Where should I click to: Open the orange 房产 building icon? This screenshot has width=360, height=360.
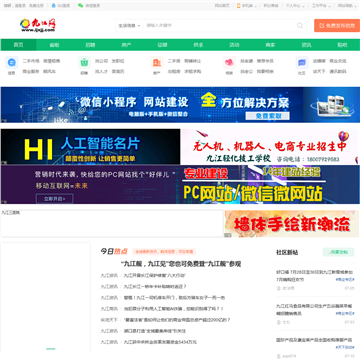(157, 62)
